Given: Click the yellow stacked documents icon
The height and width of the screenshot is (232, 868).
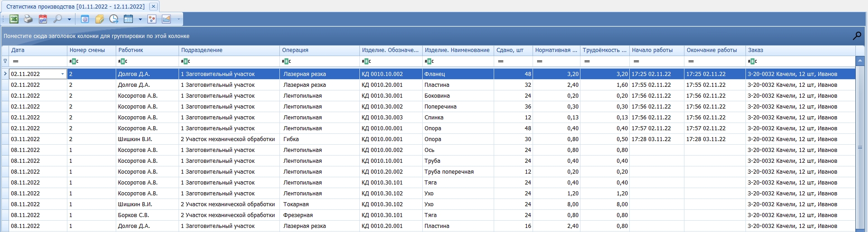Looking at the screenshot, I should point(99,19).
